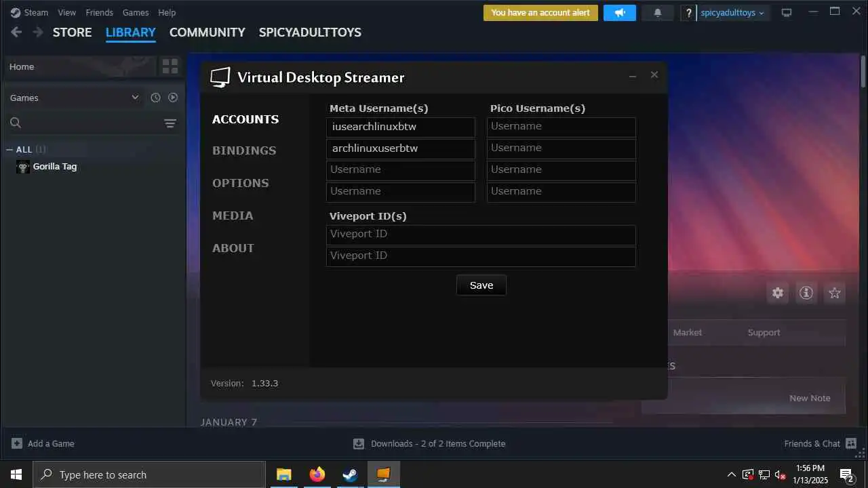
Task: Click the muted volume tray icon
Action: pyautogui.click(x=780, y=474)
